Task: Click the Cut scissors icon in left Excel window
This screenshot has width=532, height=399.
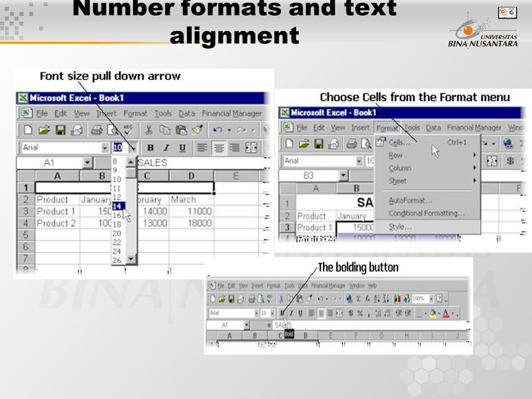Action: [x=149, y=130]
